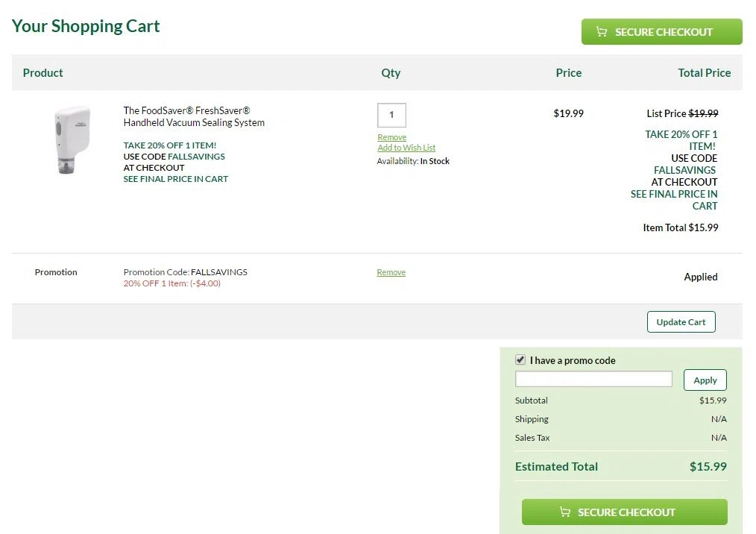Click the 'Applied' promotion status text

click(701, 277)
